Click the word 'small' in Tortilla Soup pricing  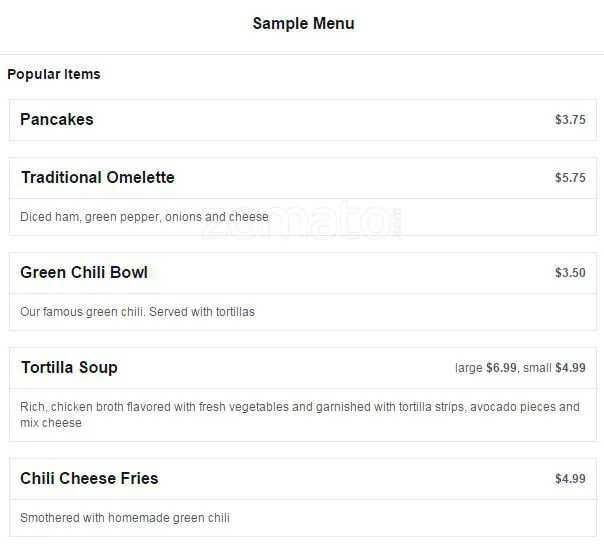coord(536,368)
